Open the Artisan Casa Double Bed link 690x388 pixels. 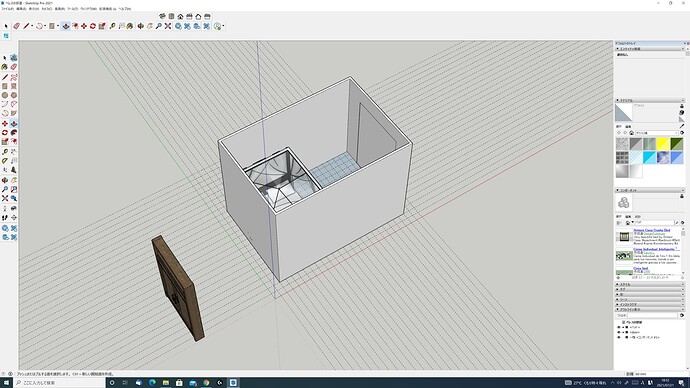[652, 230]
